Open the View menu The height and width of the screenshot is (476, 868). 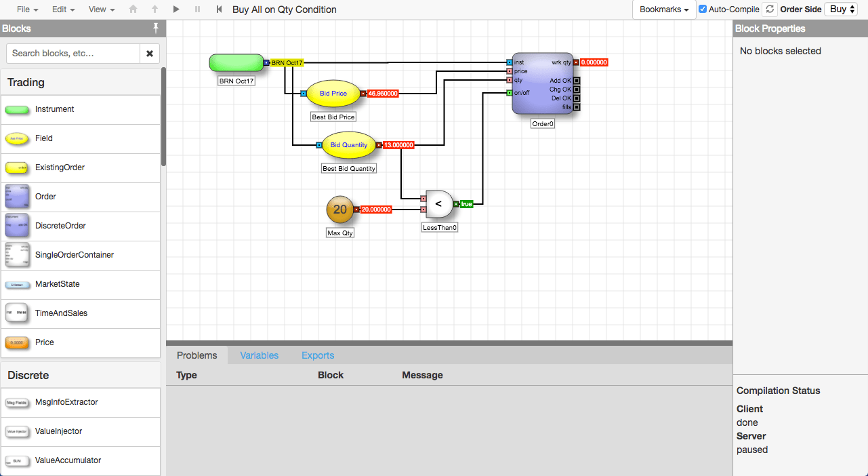point(102,9)
